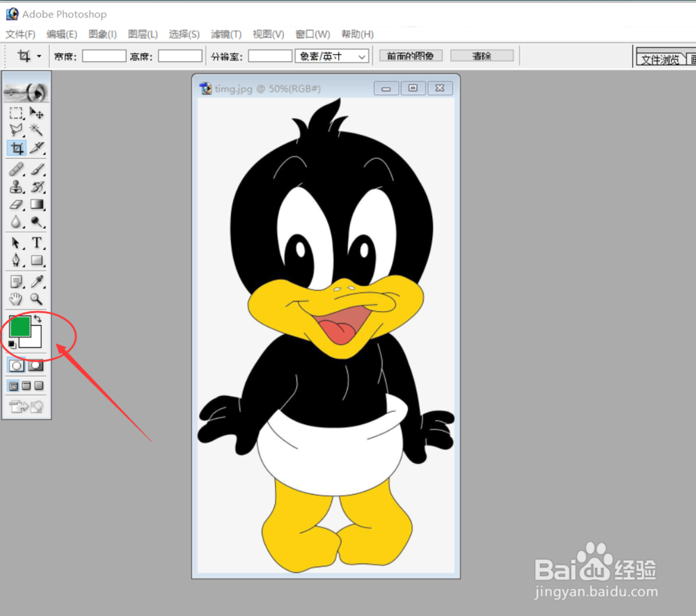The width and height of the screenshot is (696, 616).
Task: Switch to Standard Screen mode
Action: pyautogui.click(x=14, y=386)
